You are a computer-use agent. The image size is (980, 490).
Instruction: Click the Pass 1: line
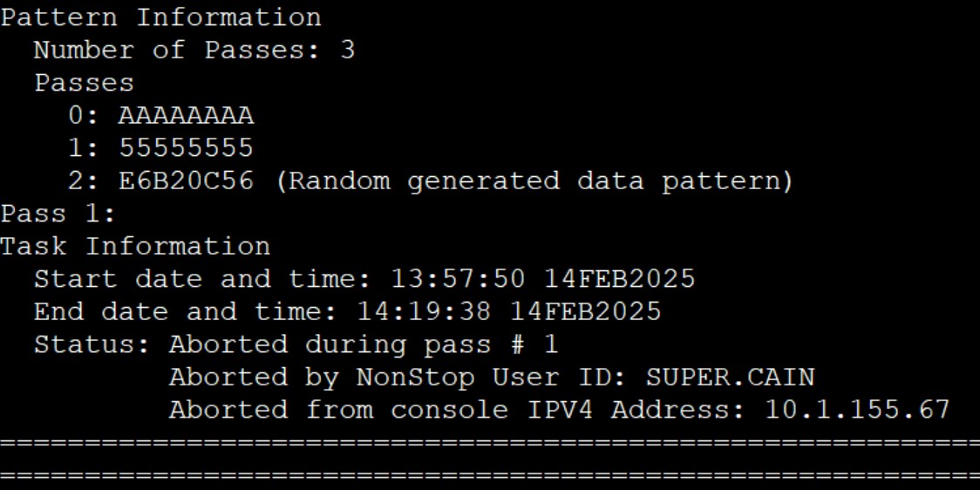click(x=58, y=214)
